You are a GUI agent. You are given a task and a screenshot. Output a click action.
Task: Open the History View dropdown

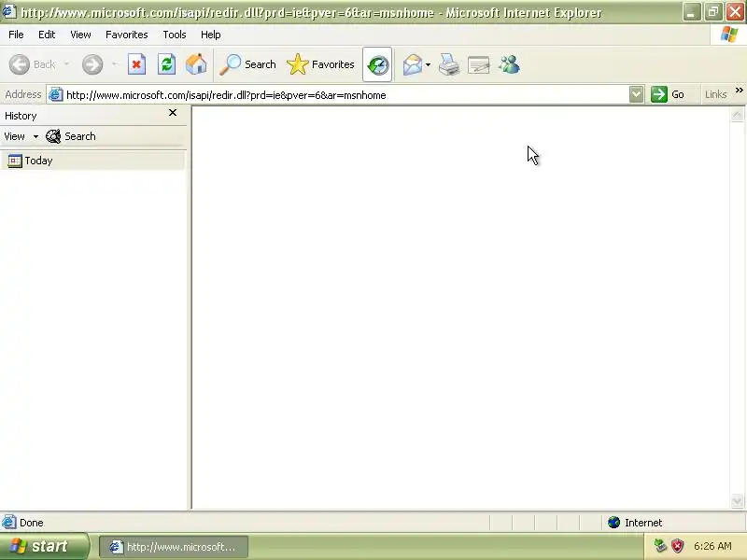click(21, 136)
